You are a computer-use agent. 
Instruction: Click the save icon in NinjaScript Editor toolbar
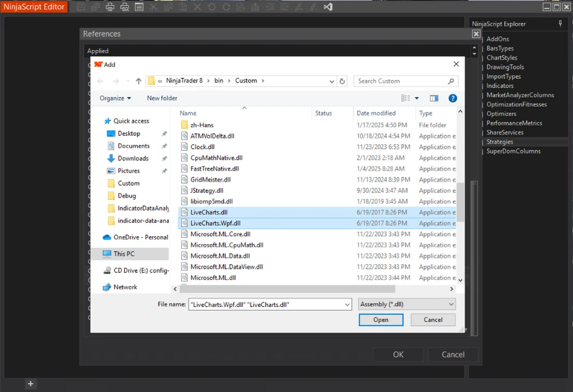tap(81, 7)
